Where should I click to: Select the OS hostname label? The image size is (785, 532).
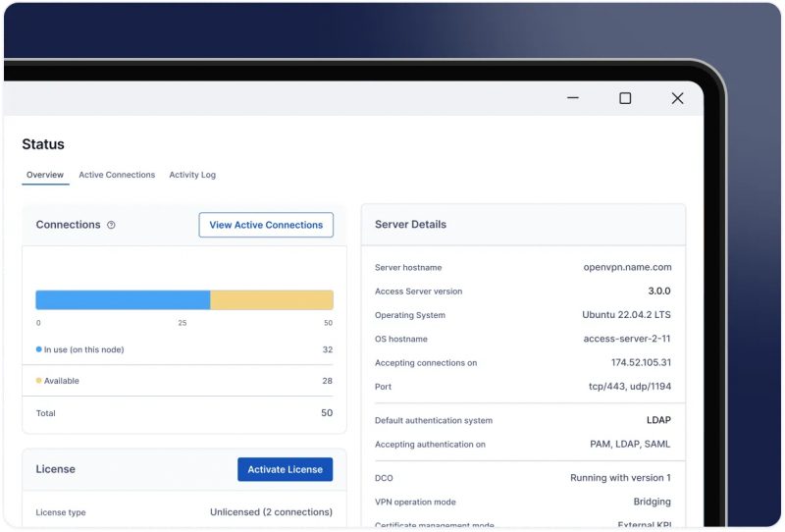[x=401, y=340]
